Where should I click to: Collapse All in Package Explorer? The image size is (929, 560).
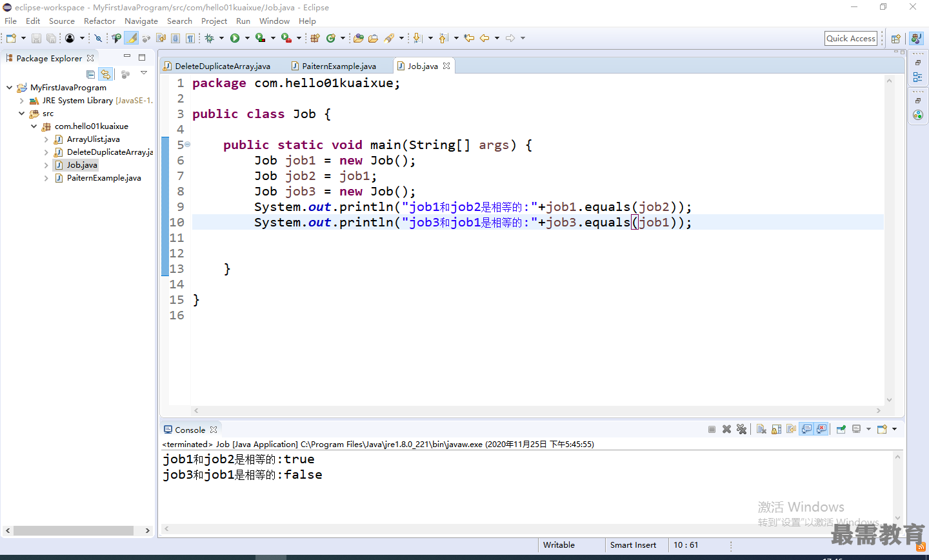click(90, 74)
